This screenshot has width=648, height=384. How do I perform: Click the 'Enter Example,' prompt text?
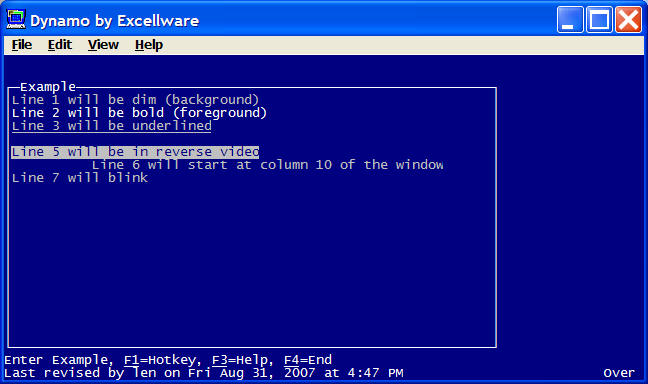[x=59, y=360]
